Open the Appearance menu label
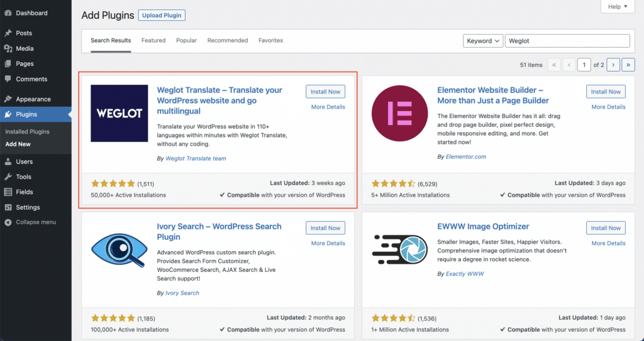The image size is (644, 341). pyautogui.click(x=33, y=99)
